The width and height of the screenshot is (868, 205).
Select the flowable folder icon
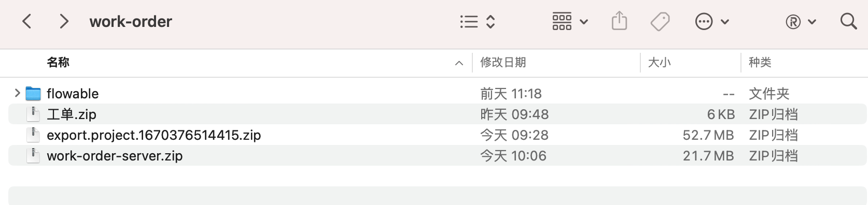(33, 93)
